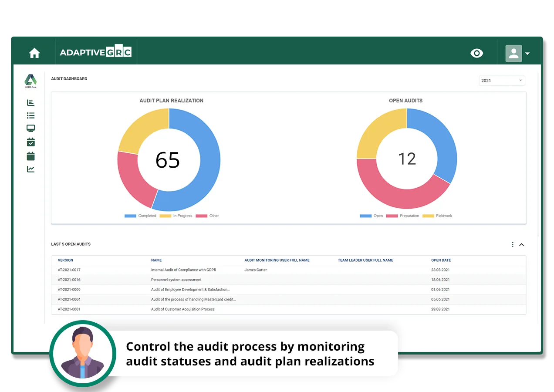This screenshot has width=554, height=392.
Task: Open the blank calendar sidebar icon
Action: [x=30, y=156]
